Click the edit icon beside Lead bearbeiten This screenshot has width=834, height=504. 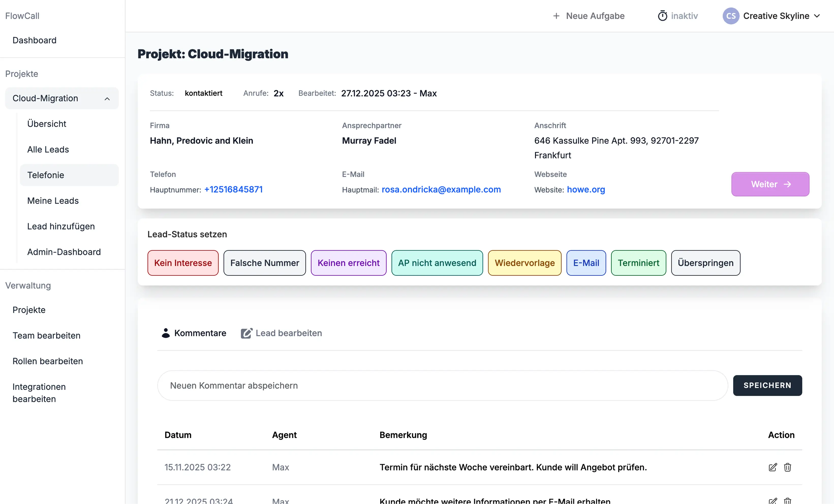point(246,333)
